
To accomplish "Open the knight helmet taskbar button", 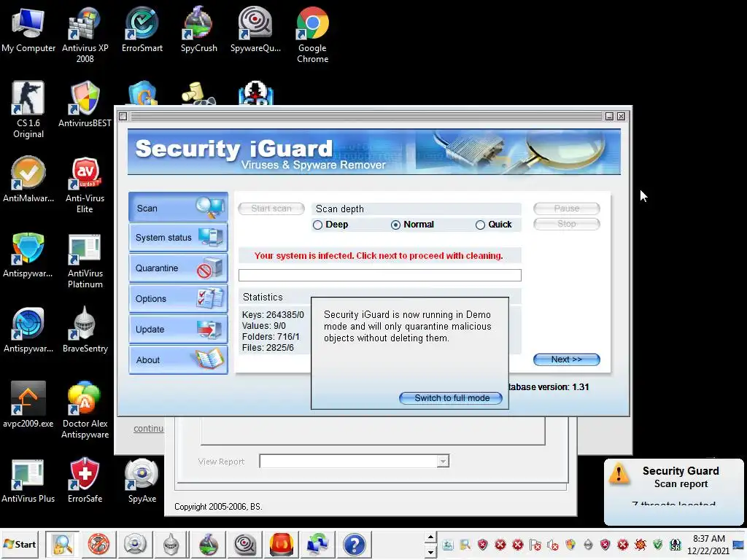I will [171, 544].
